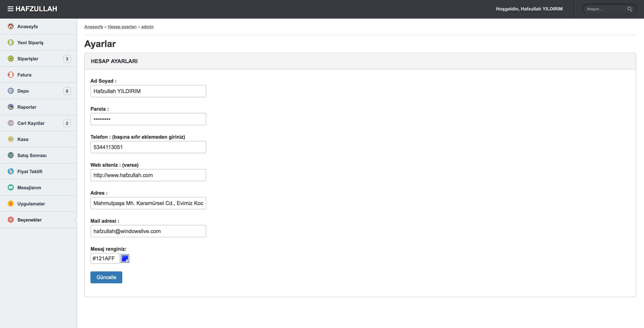
Task: Focus the Parola password field
Action: tap(148, 119)
